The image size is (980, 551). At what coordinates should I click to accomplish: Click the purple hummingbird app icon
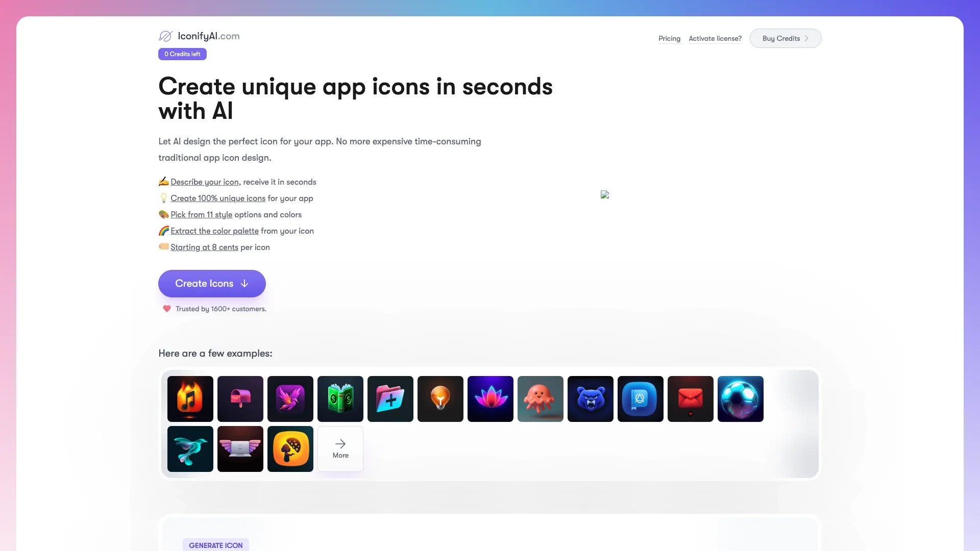point(290,398)
